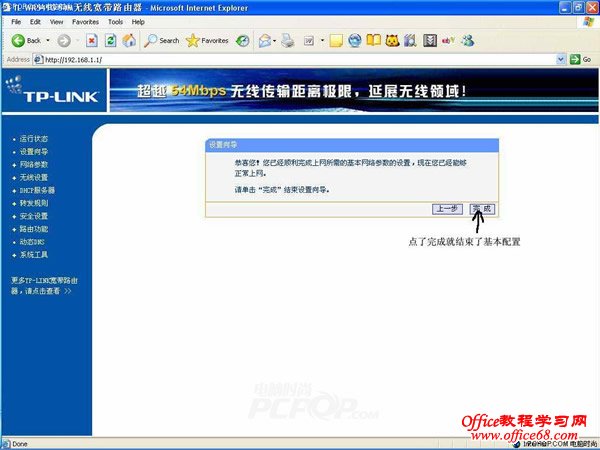Open the History clock icon

[242, 41]
